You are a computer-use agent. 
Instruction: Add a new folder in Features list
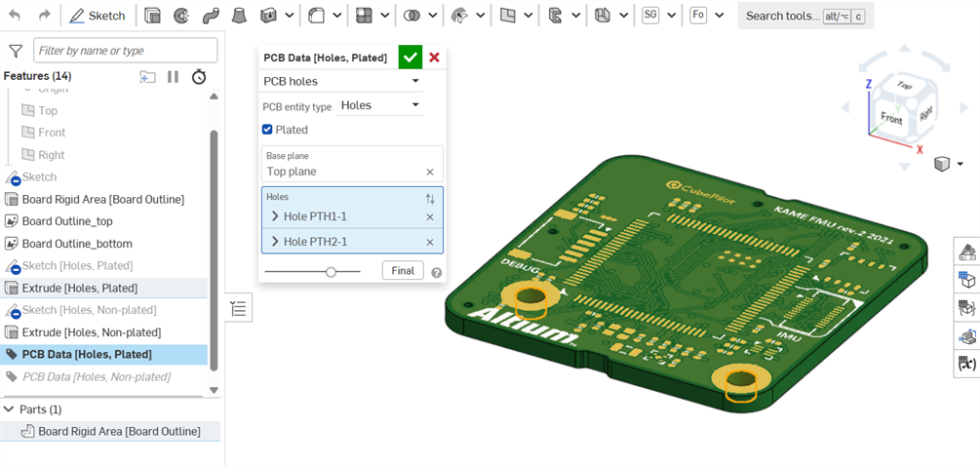[147, 77]
